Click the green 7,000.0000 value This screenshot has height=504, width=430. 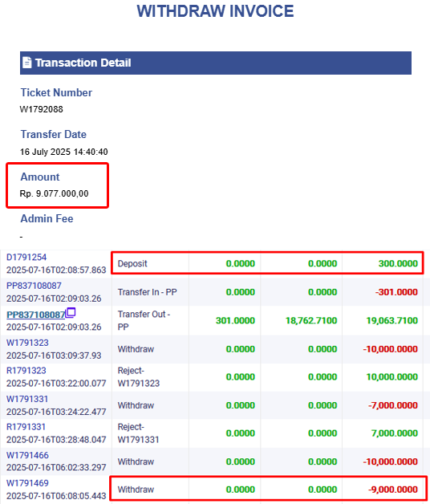pos(395,433)
